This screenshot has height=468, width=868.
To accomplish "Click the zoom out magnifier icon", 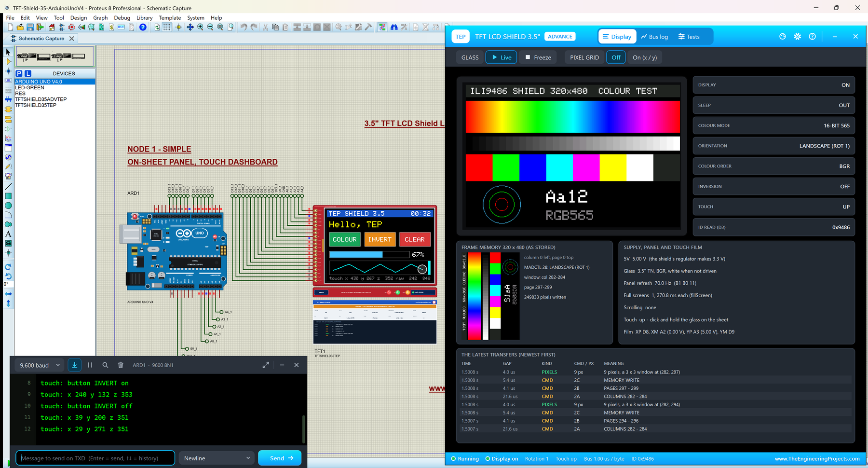I will pyautogui.click(x=210, y=28).
